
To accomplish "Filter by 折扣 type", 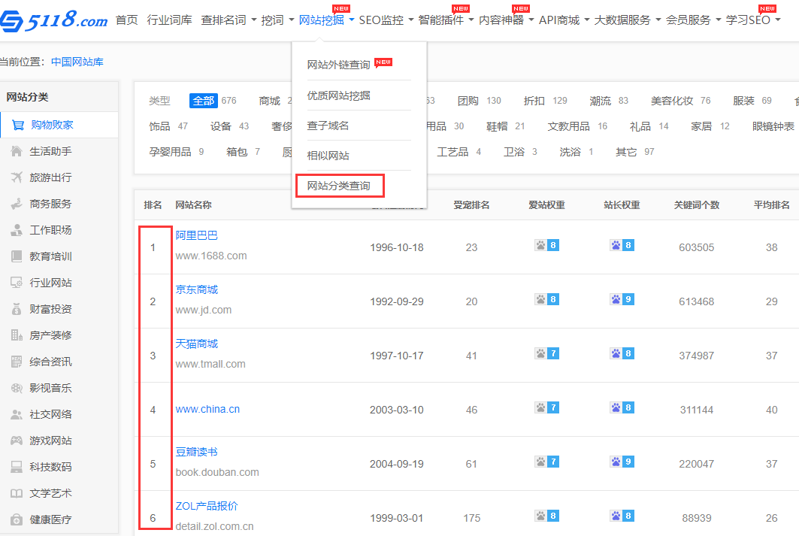I will click(x=534, y=100).
